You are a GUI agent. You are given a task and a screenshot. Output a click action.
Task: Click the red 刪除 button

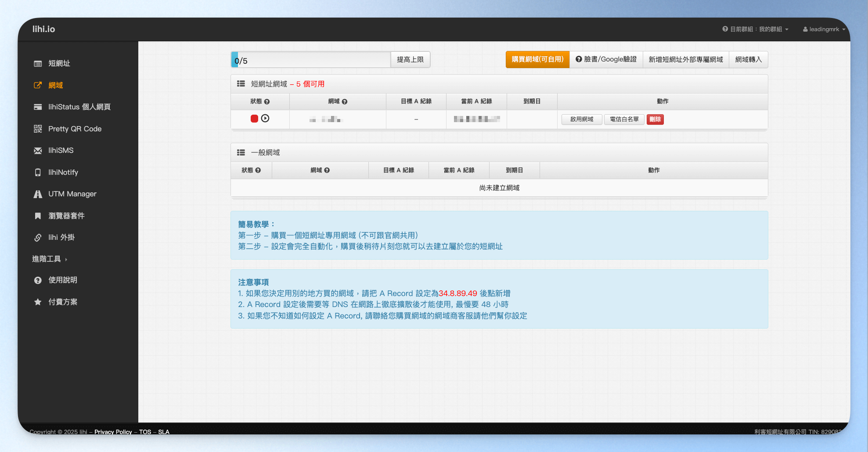click(655, 119)
